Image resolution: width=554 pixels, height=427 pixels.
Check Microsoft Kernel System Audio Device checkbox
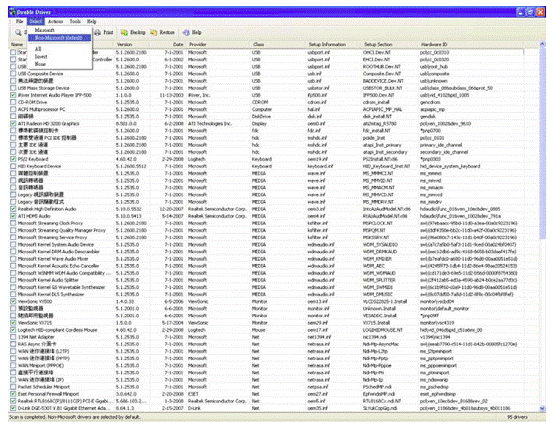[x=13, y=244]
